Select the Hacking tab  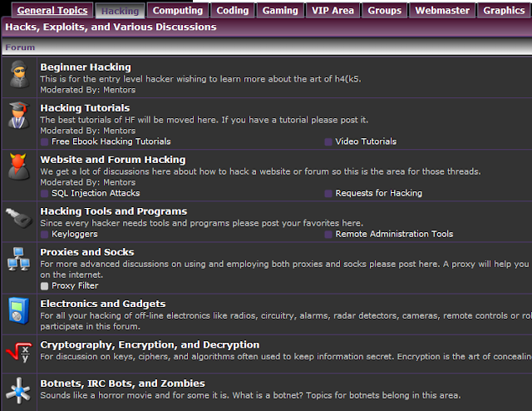coord(120,11)
